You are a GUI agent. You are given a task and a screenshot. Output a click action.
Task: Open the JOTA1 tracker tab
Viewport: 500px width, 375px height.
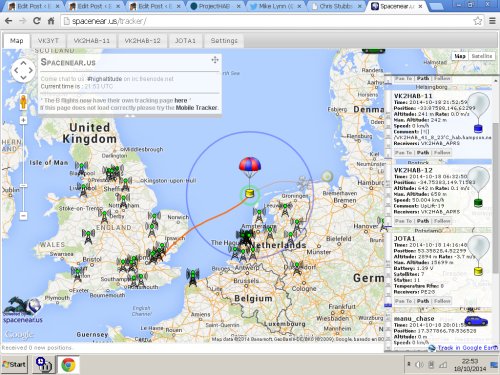click(x=185, y=41)
